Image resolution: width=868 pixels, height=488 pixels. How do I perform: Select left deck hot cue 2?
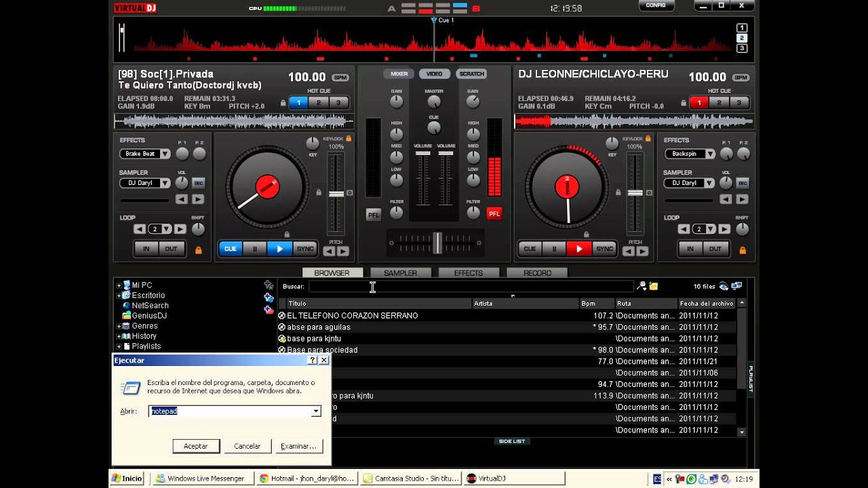tap(319, 103)
